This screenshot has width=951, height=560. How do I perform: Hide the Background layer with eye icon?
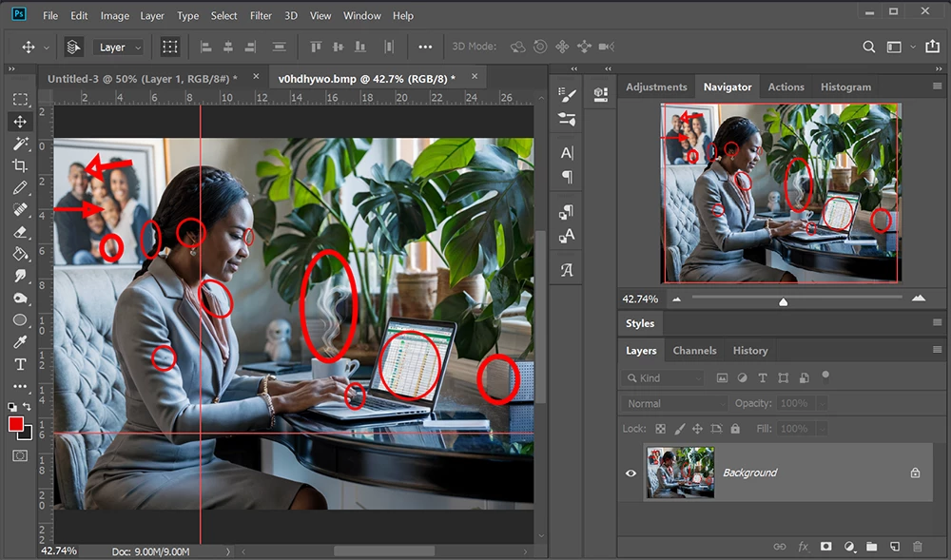[631, 473]
